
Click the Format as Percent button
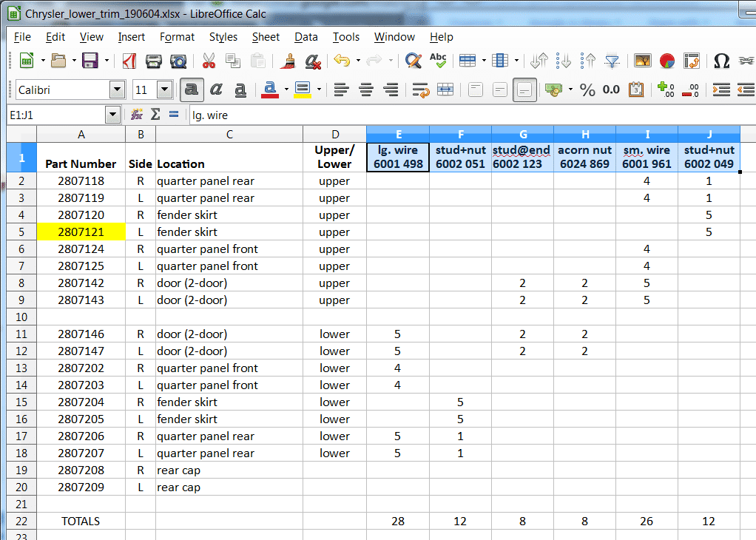(x=587, y=90)
